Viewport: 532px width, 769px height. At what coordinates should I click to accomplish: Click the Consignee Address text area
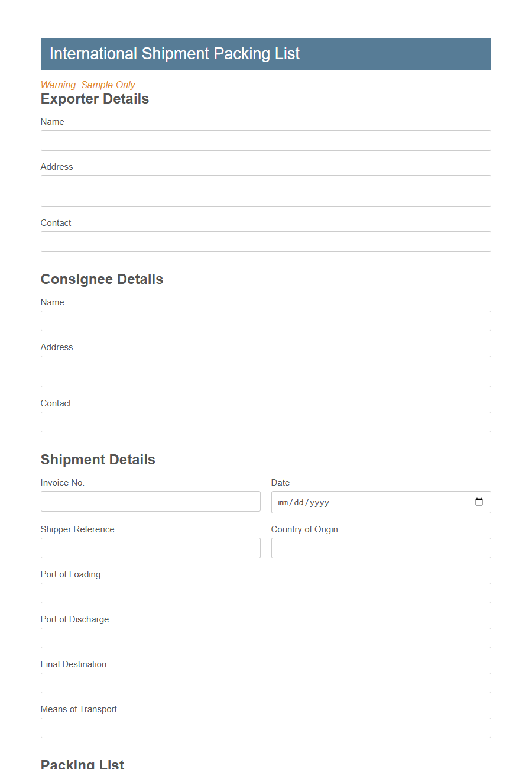click(x=265, y=371)
